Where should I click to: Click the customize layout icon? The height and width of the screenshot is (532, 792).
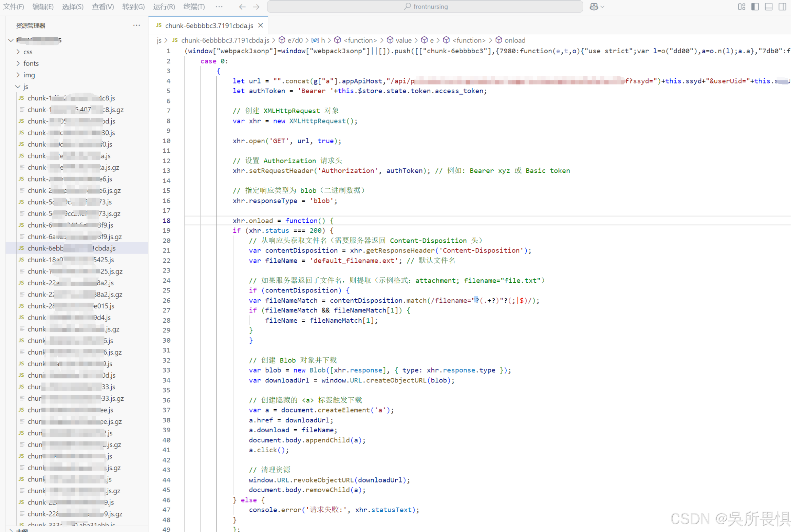tap(742, 7)
